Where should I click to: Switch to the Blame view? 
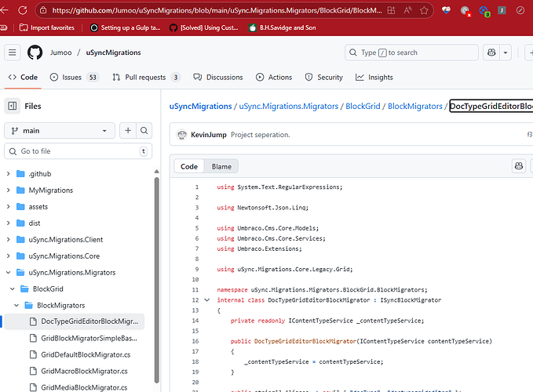pyautogui.click(x=221, y=166)
